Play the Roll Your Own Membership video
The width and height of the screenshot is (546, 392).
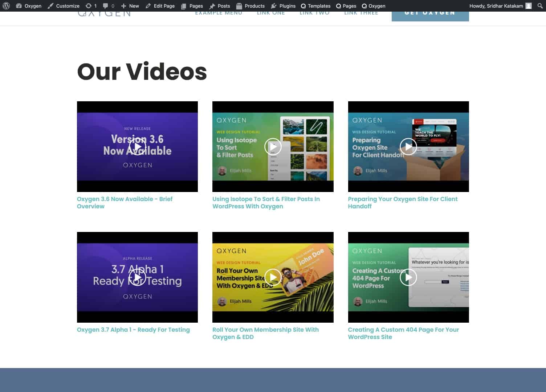point(273,277)
